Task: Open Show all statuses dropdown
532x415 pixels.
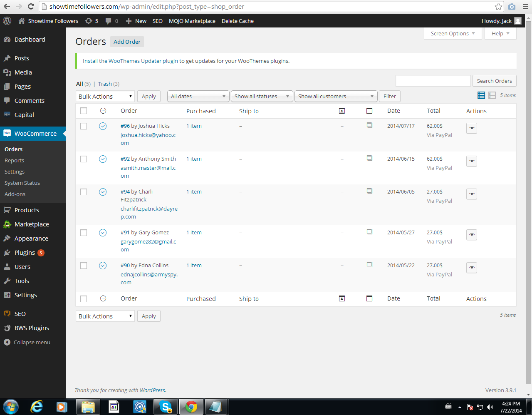Action: pyautogui.click(x=262, y=96)
